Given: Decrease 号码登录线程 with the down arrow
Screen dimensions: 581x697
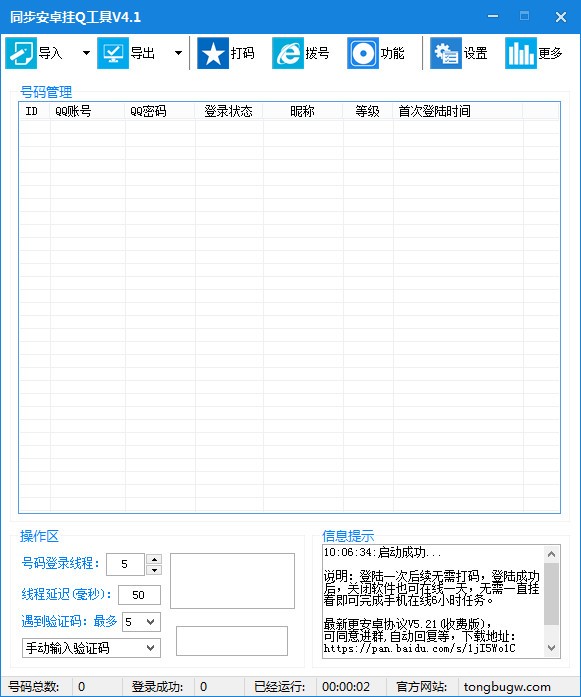Looking at the screenshot, I should pyautogui.click(x=154, y=570).
